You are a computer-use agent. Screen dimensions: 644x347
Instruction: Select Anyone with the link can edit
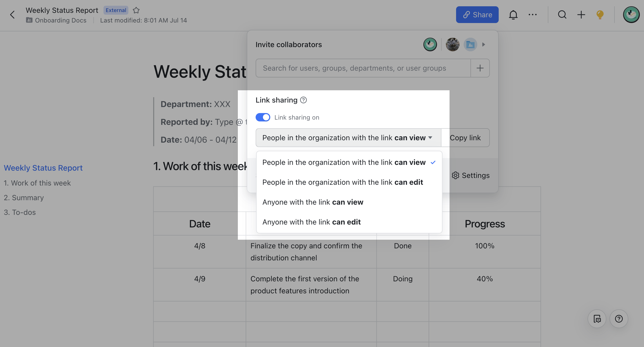coord(312,222)
